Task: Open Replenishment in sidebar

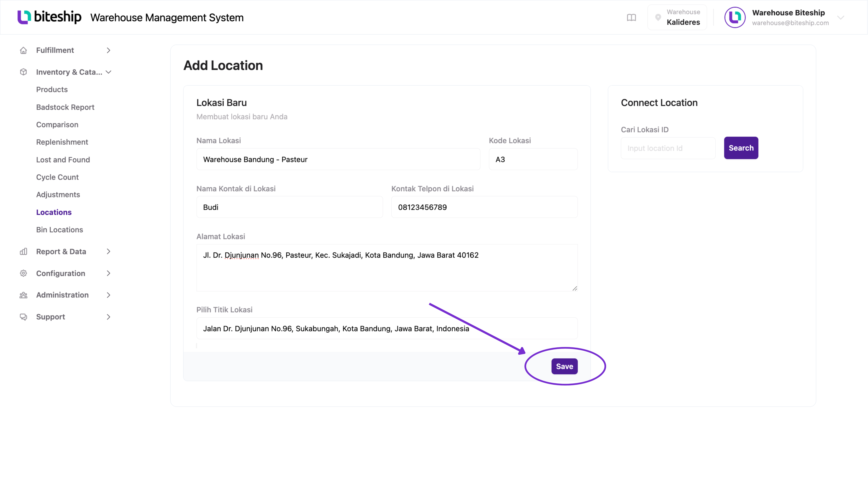Action: 62,142
